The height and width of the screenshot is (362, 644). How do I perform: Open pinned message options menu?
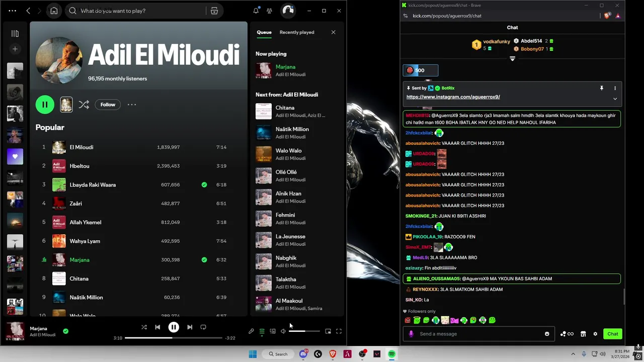[x=615, y=88]
